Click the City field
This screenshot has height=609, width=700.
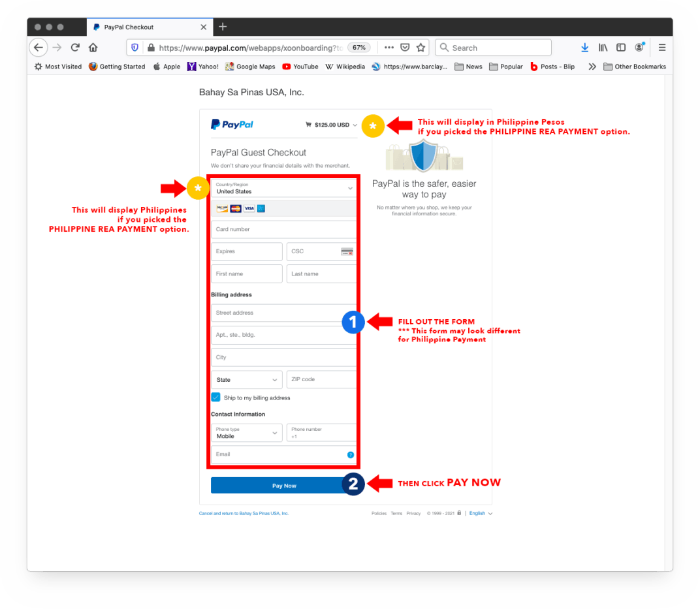(x=284, y=357)
